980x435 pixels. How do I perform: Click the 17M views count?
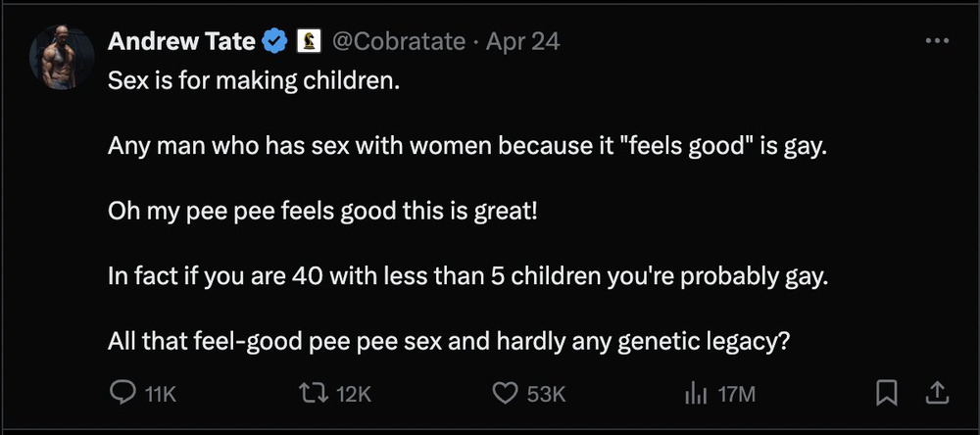click(737, 394)
